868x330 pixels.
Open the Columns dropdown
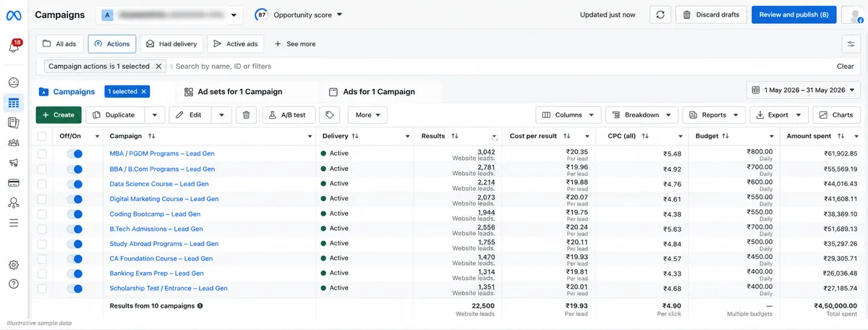click(x=568, y=114)
